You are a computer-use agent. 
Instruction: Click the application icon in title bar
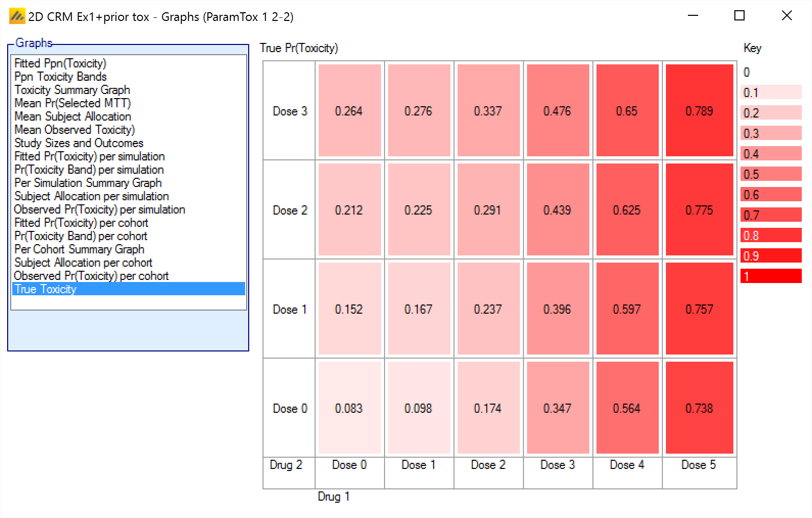(x=17, y=16)
